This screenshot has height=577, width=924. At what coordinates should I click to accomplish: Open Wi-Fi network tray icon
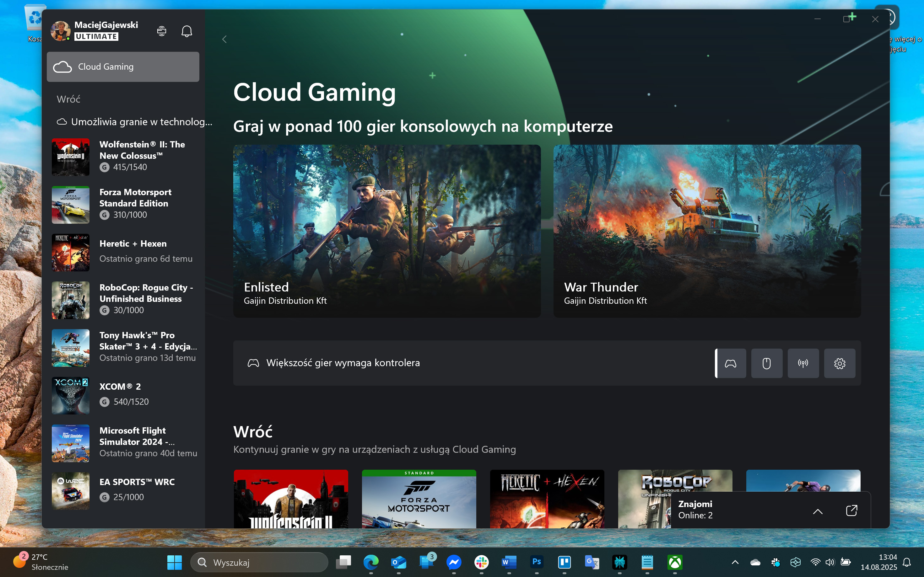(815, 562)
